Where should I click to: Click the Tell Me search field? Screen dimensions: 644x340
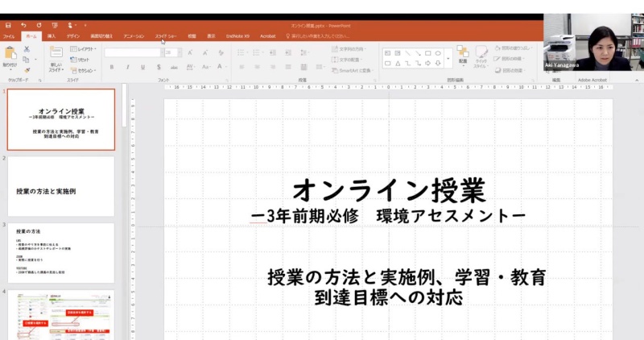(320, 36)
